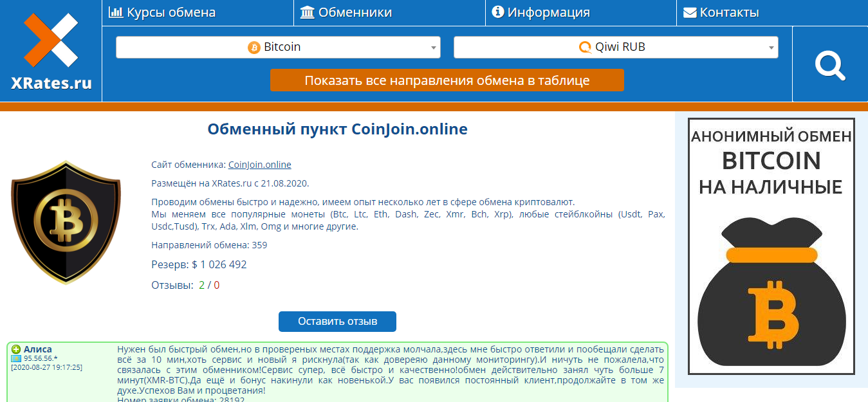
Task: Click the review timestamp 2020-08-27 19:17:25
Action: (x=46, y=368)
